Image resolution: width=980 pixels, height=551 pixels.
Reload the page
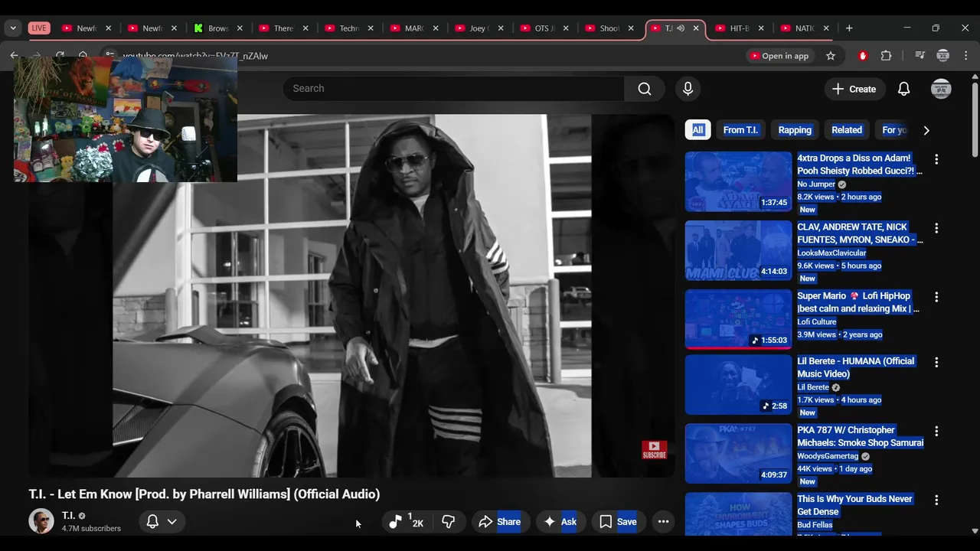tap(60, 56)
